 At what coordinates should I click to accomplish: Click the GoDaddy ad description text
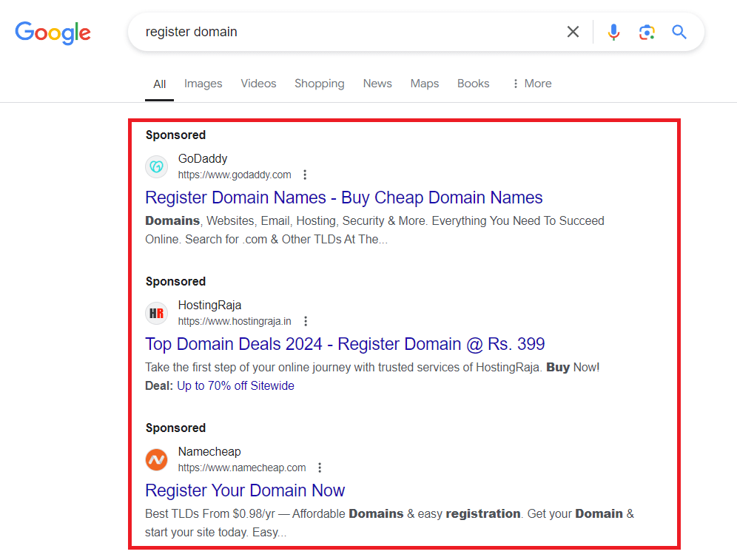[x=374, y=230]
